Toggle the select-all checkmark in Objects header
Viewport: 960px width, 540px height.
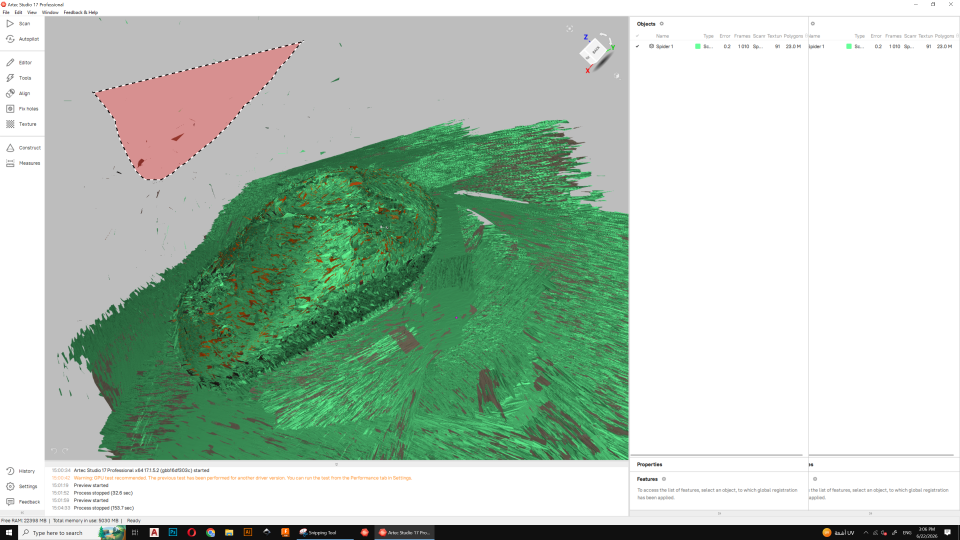click(637, 36)
